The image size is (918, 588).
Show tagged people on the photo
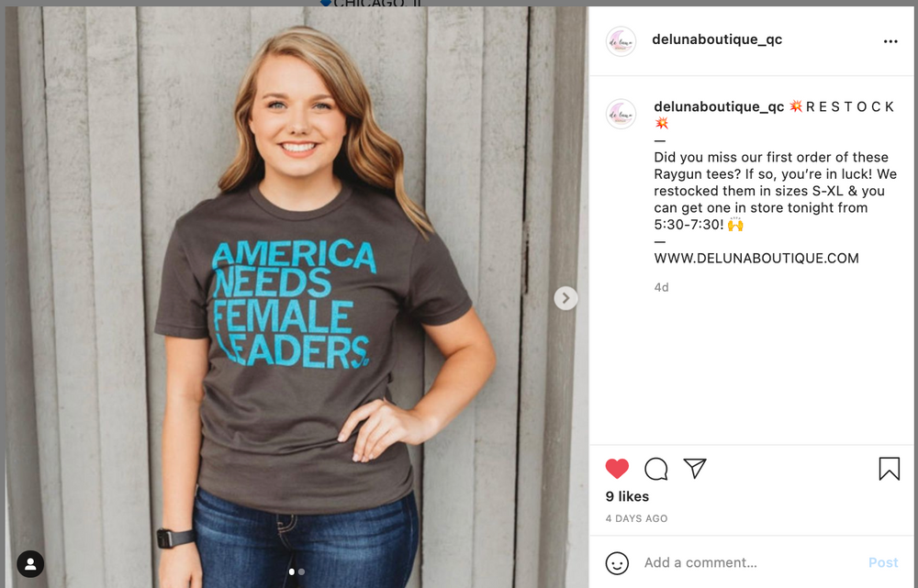30,563
